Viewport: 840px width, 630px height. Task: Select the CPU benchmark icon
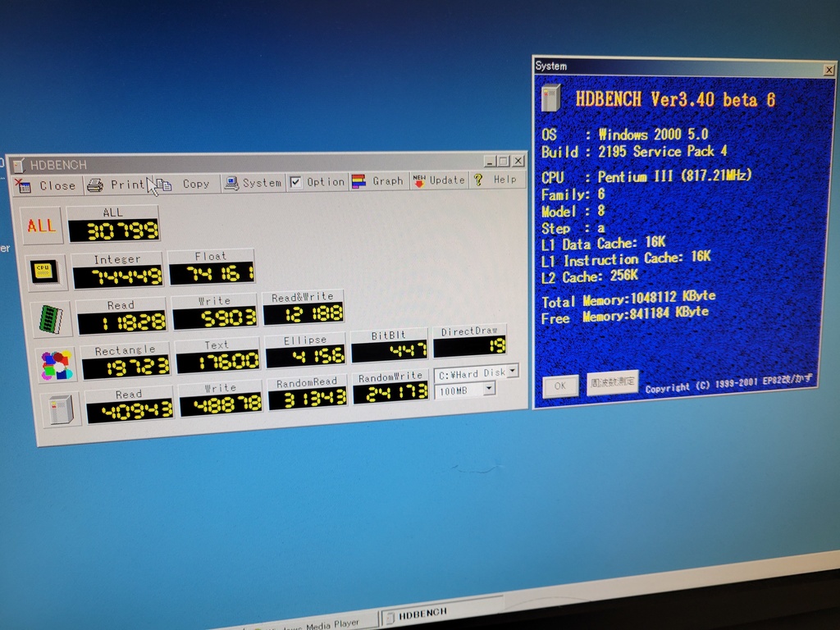click(x=45, y=271)
